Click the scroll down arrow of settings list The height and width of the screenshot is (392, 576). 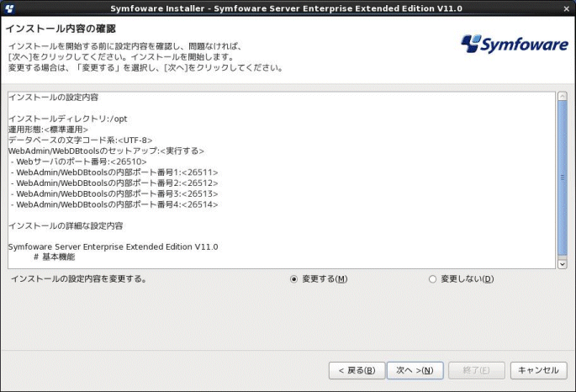coord(562,264)
